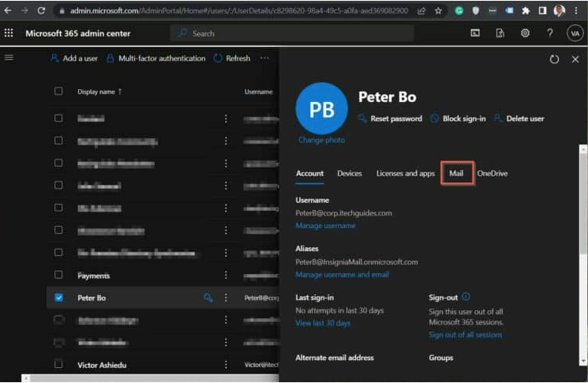Image resolution: width=588 pixels, height=383 pixels.
Task: Click Change photo link
Action: coord(322,140)
